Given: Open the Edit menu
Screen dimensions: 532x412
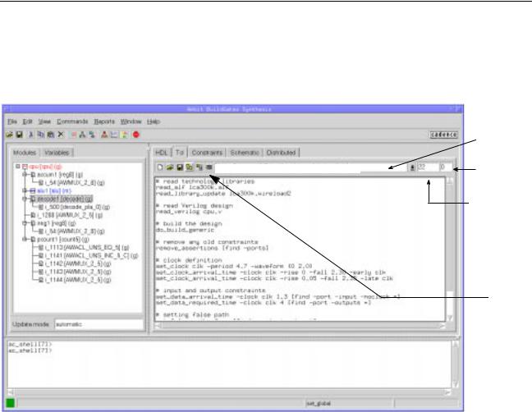Looking at the screenshot, I should (27, 121).
